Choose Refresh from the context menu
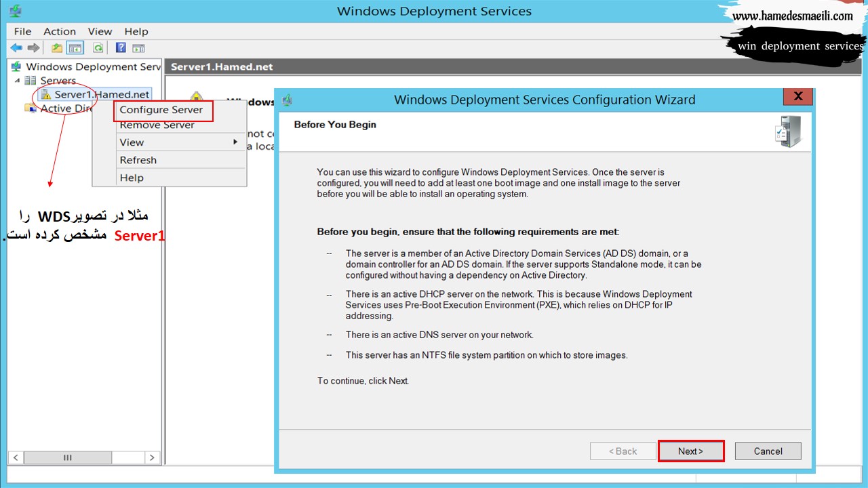 point(138,160)
